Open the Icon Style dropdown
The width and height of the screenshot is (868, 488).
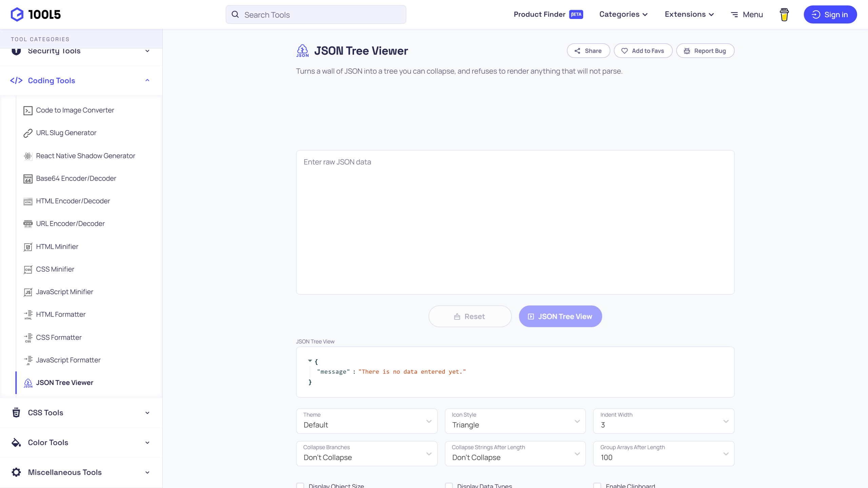pyautogui.click(x=515, y=421)
